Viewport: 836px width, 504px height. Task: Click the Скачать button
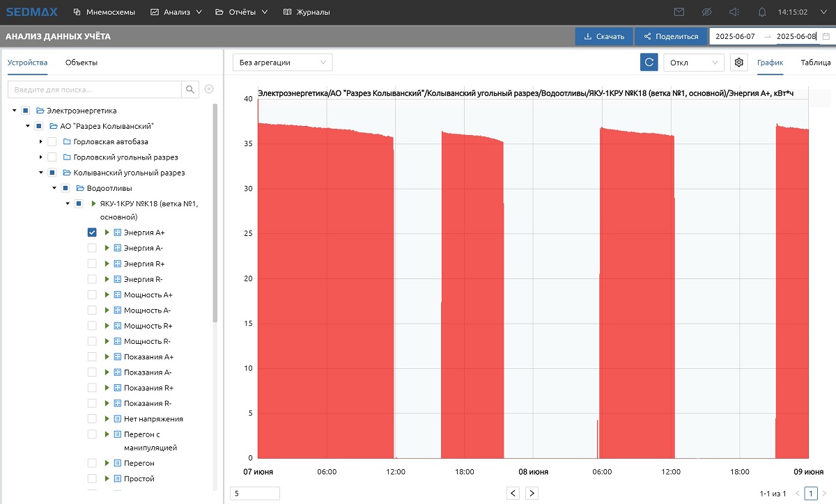point(604,36)
